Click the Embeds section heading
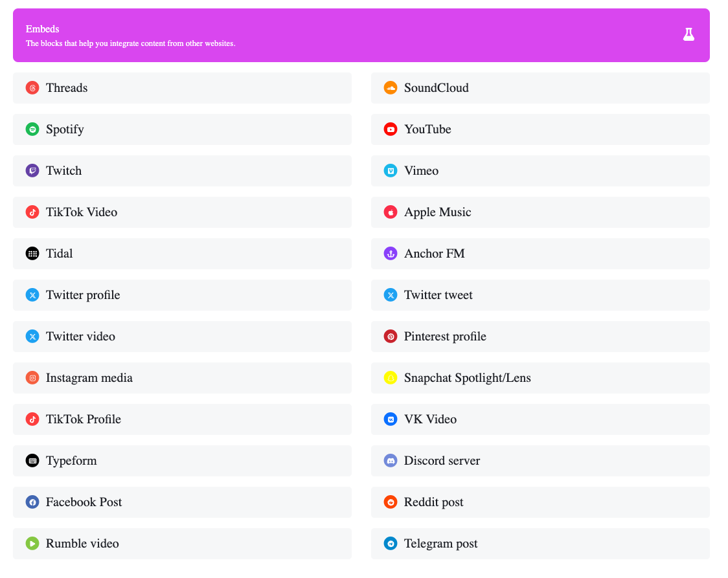Image resolution: width=728 pixels, height=578 pixels. click(x=42, y=28)
